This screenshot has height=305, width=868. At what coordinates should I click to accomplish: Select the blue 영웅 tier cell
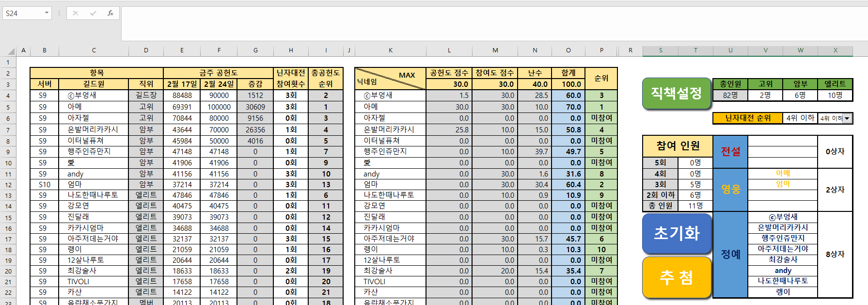730,190
